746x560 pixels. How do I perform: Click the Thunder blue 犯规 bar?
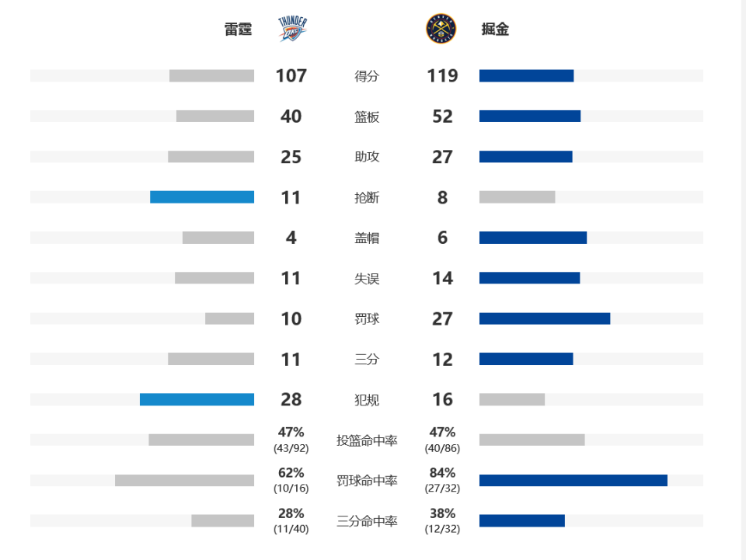197,399
